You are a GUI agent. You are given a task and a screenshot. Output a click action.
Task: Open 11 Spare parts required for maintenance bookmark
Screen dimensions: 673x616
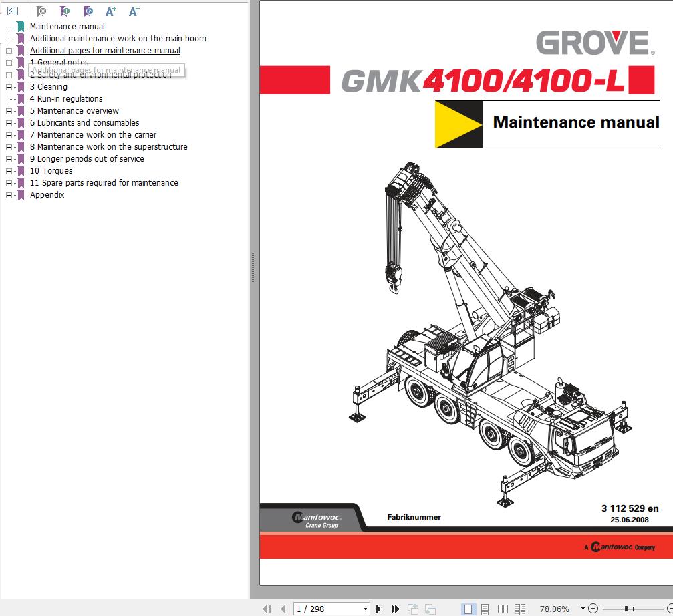pos(104,183)
